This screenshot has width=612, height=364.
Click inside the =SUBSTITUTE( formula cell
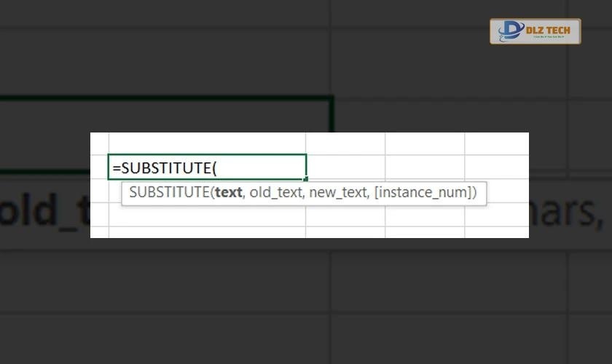point(207,167)
